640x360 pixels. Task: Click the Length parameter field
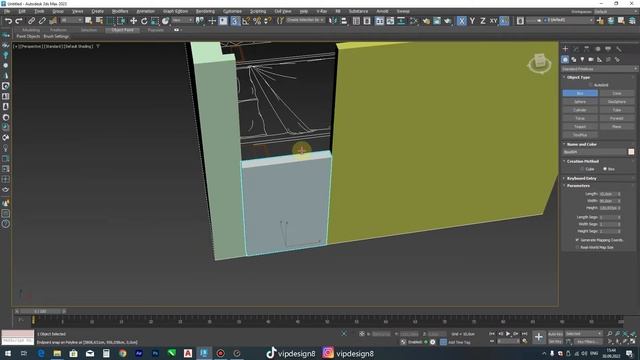click(x=608, y=194)
